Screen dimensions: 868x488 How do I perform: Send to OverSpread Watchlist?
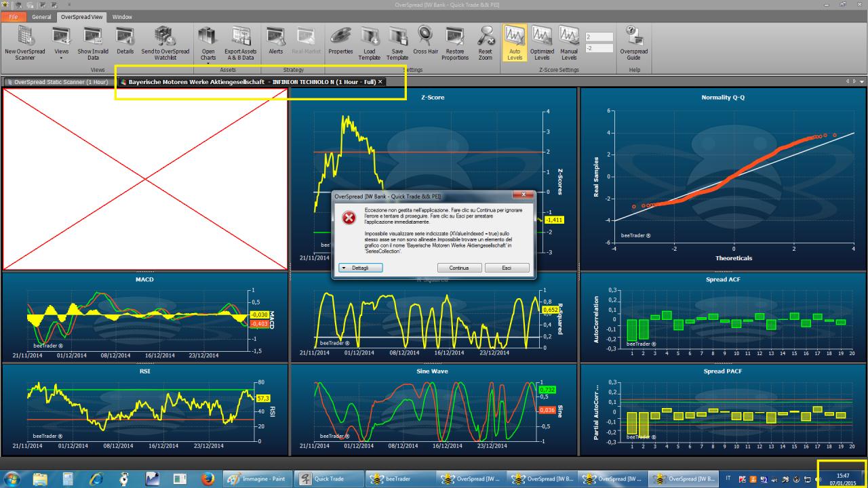pos(165,43)
